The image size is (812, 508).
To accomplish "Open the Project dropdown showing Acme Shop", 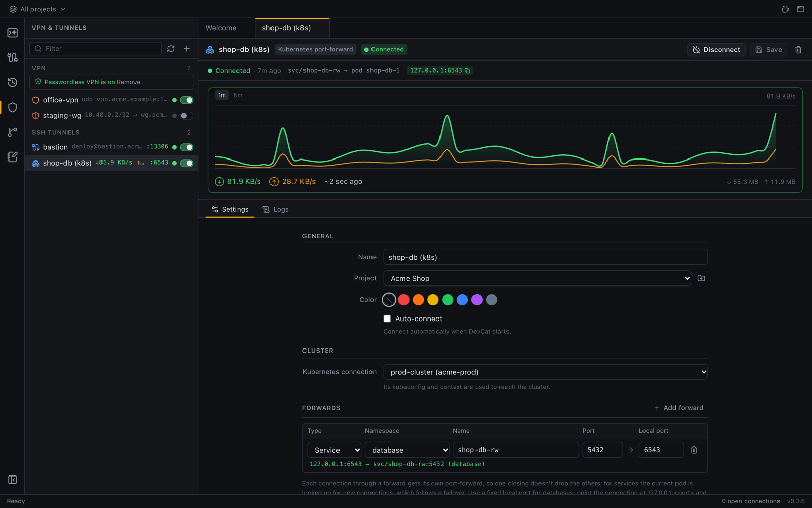I will click(x=537, y=278).
